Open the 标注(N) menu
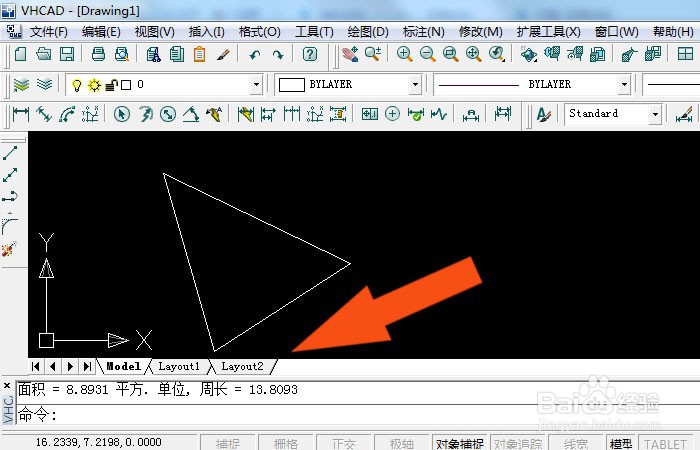Viewport: 700px width, 450px height. click(x=423, y=32)
